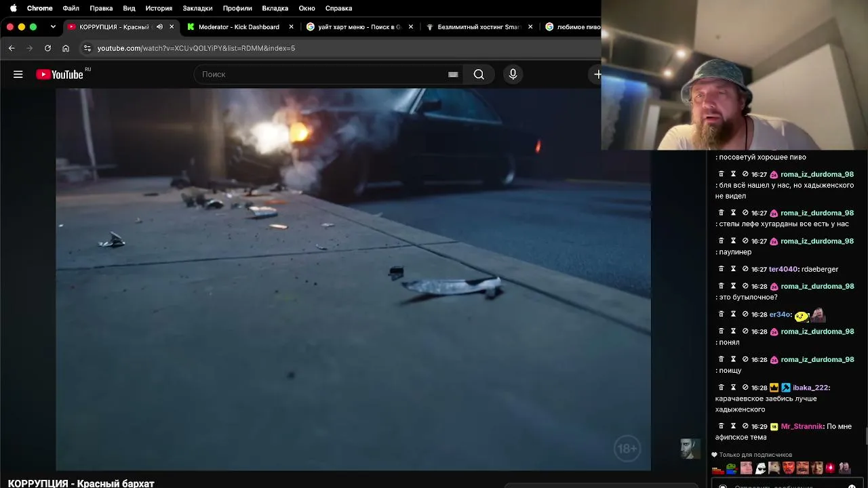Timeout user er34o with hourglass icon
Image resolution: width=868 pixels, height=488 pixels.
733,314
